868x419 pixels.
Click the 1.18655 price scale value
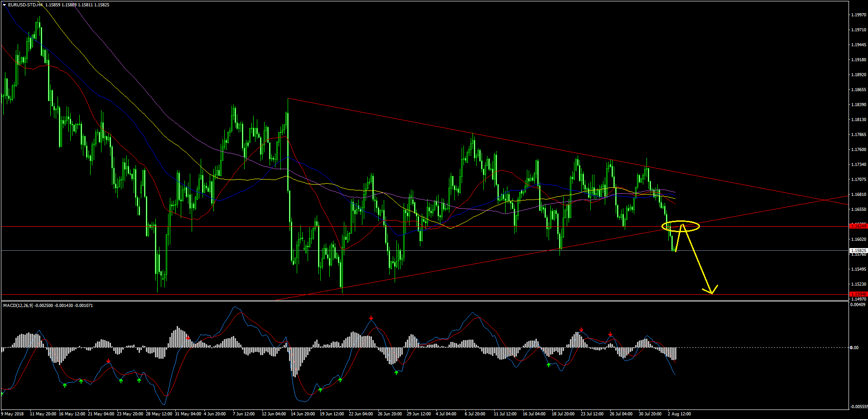[x=859, y=90]
